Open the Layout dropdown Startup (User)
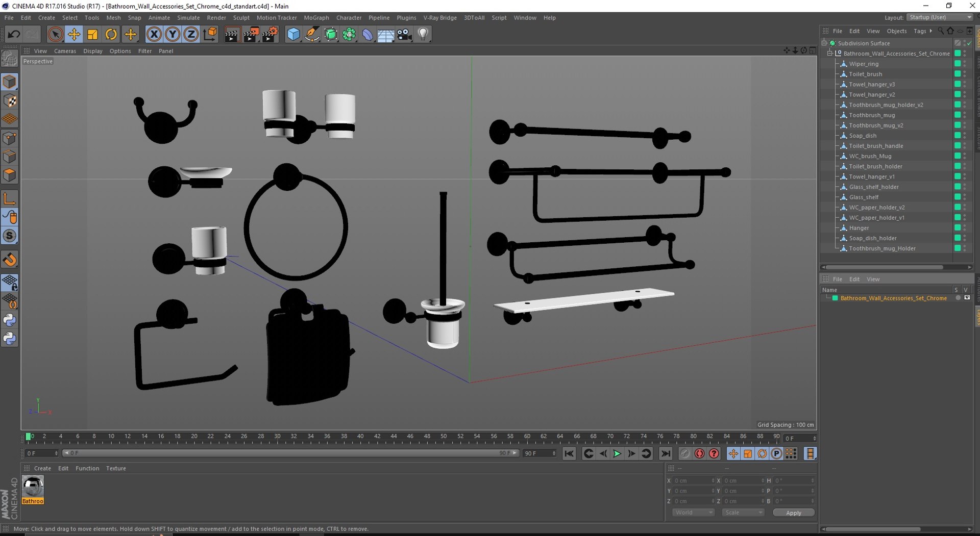This screenshot has width=980, height=536. pyautogui.click(x=940, y=17)
